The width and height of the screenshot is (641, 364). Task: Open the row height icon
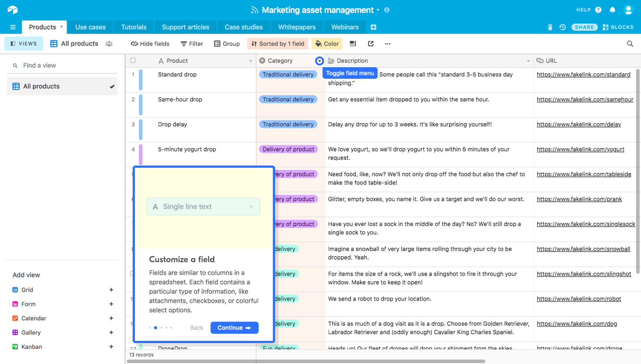pyautogui.click(x=353, y=44)
